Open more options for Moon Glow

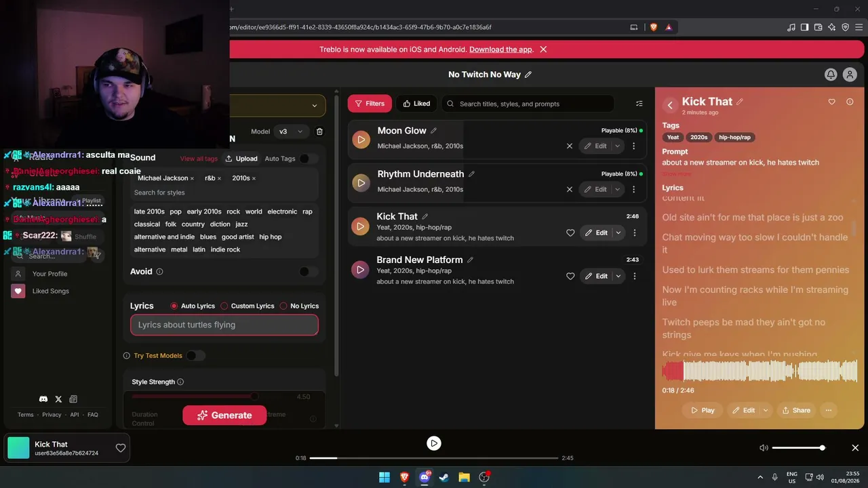pos(634,146)
